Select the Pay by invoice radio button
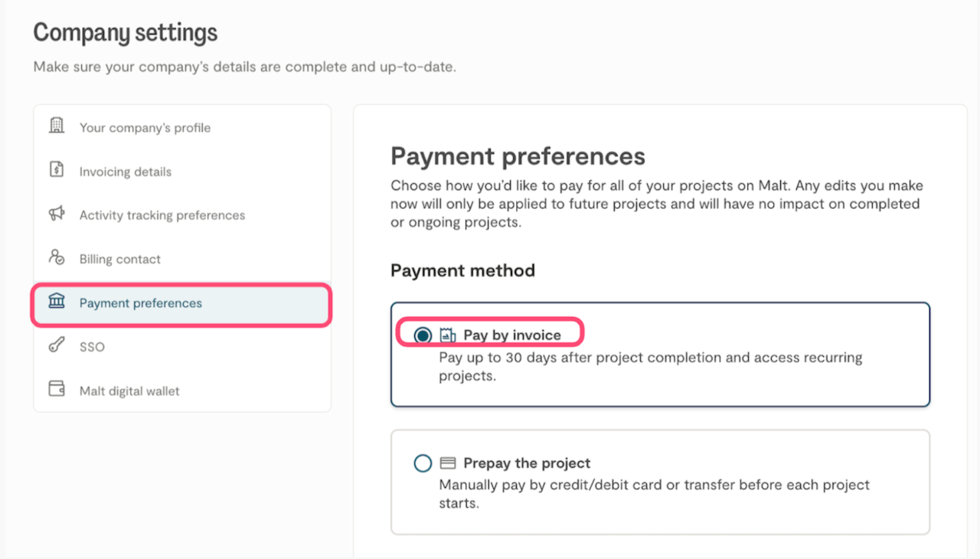980x559 pixels. pyautogui.click(x=423, y=335)
